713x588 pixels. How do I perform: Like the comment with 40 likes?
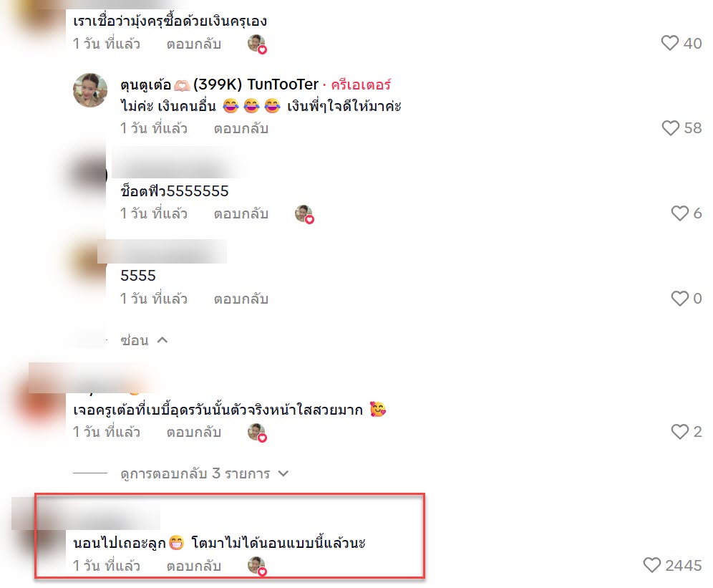point(669,43)
